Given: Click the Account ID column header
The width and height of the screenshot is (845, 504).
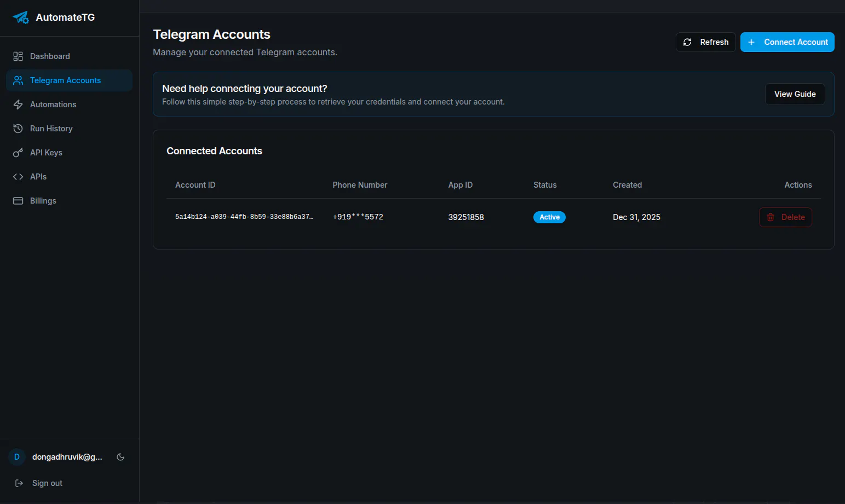Looking at the screenshot, I should [x=196, y=185].
